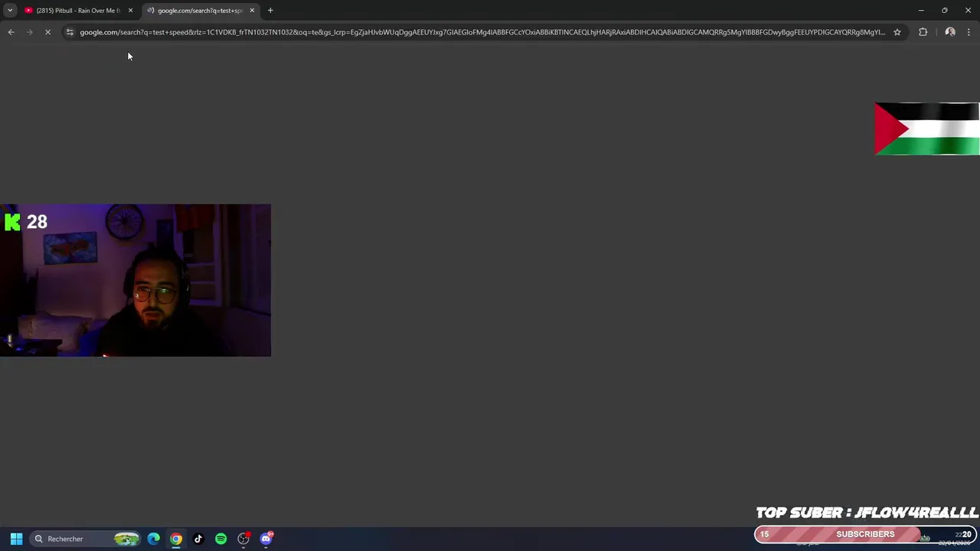
Task: Open the Chrome profile avatar
Action: coord(950,32)
